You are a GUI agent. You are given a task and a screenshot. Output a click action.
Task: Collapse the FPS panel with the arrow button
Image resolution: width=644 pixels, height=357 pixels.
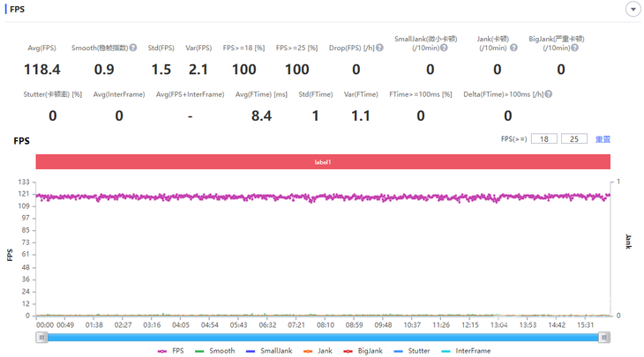pyautogui.click(x=633, y=9)
